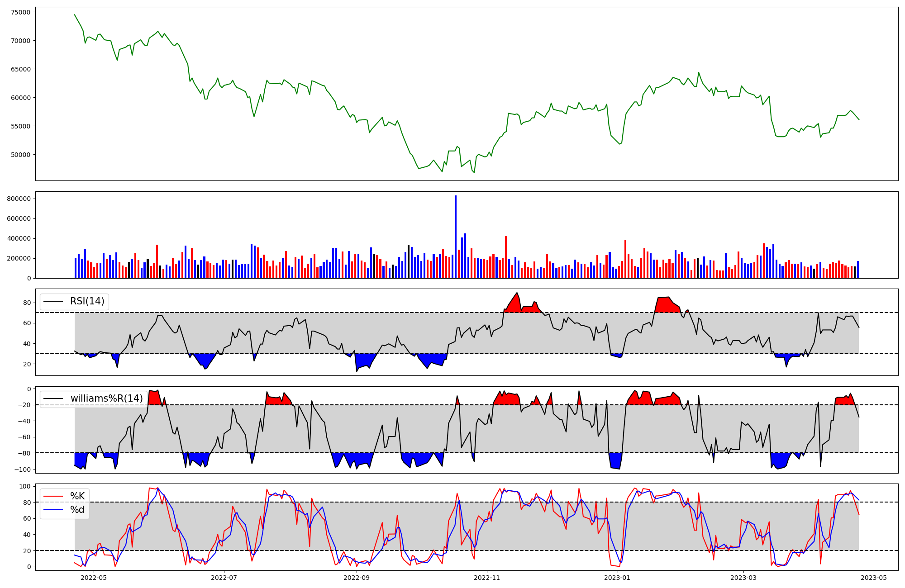Click the 800000 volume axis label
The width and height of the screenshot is (905, 588).
point(19,199)
